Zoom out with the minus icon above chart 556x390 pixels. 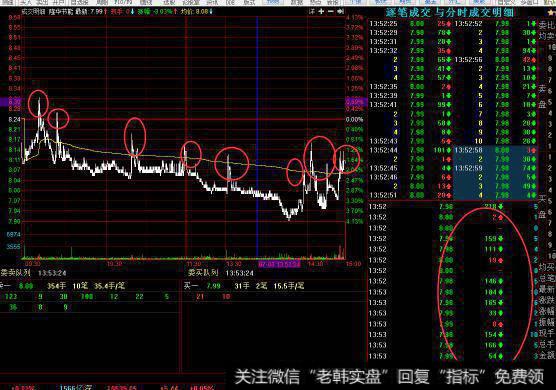click(330, 12)
